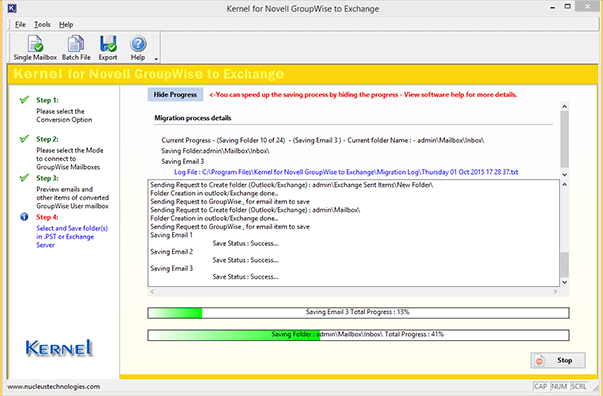Expand the toolbar overflow arrow
603x396 pixels.
156,59
